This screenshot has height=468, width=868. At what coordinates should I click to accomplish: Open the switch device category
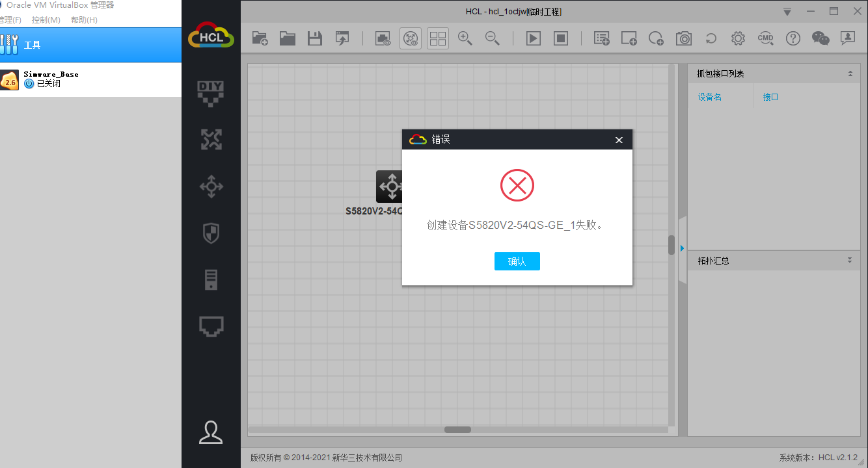coord(211,187)
